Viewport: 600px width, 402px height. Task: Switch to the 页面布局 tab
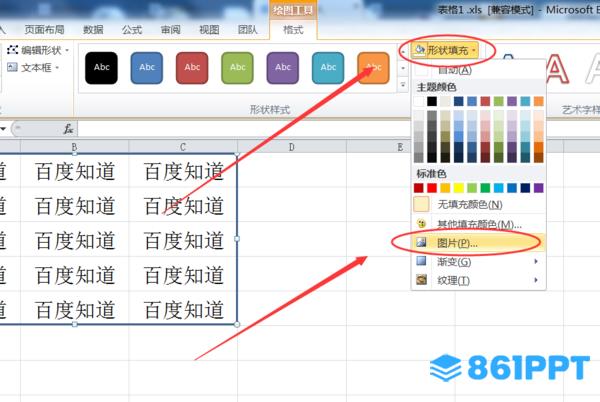44,29
